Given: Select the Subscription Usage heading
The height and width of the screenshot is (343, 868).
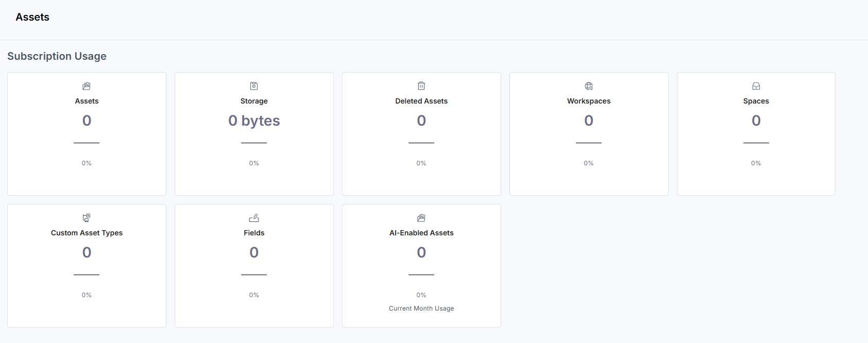Looking at the screenshot, I should point(57,56).
